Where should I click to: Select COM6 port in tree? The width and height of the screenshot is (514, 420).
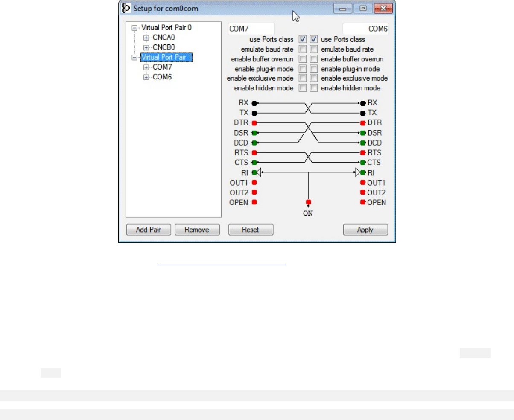click(x=162, y=77)
